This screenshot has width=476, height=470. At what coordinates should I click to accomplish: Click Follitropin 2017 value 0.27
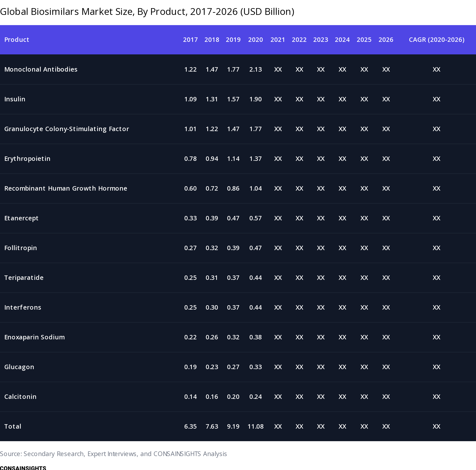click(x=190, y=248)
